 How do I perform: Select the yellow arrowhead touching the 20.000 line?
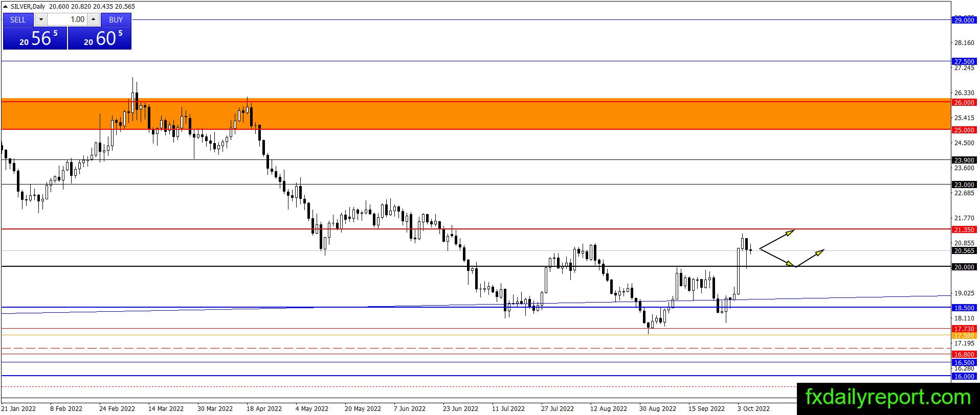(x=791, y=264)
